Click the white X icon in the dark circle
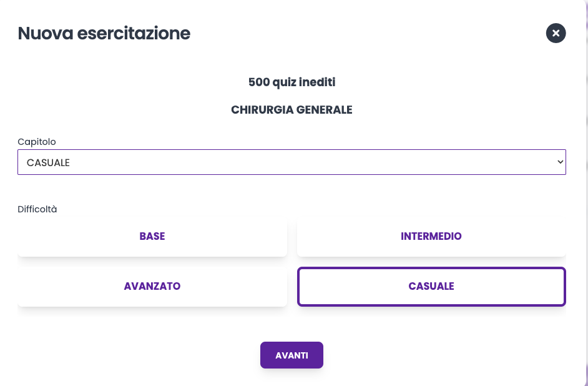The image size is (588, 386). pyautogui.click(x=556, y=33)
